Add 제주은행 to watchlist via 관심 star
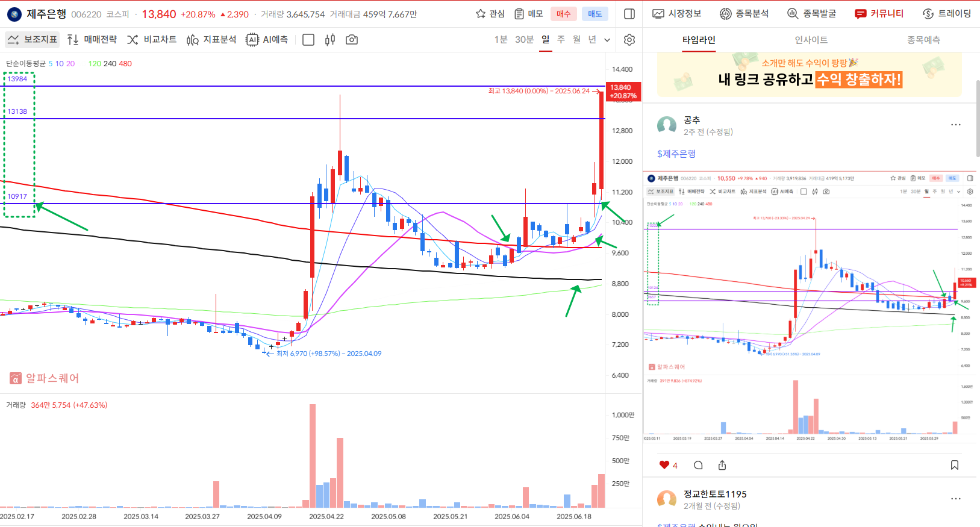The height and width of the screenshot is (527, 980). point(490,14)
